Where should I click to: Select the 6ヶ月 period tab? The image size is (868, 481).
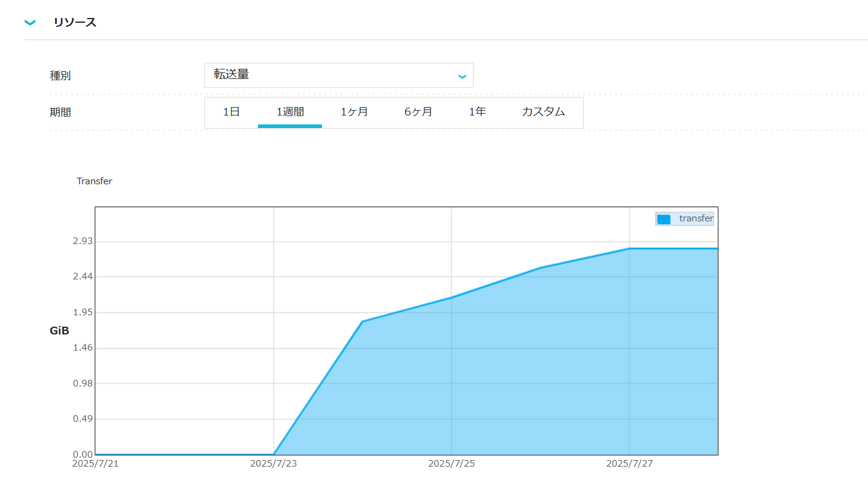point(418,112)
